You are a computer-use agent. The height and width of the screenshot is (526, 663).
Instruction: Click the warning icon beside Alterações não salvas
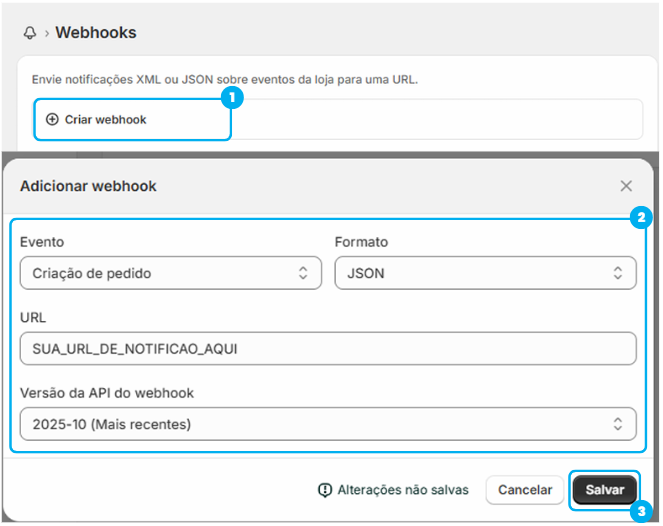325,490
